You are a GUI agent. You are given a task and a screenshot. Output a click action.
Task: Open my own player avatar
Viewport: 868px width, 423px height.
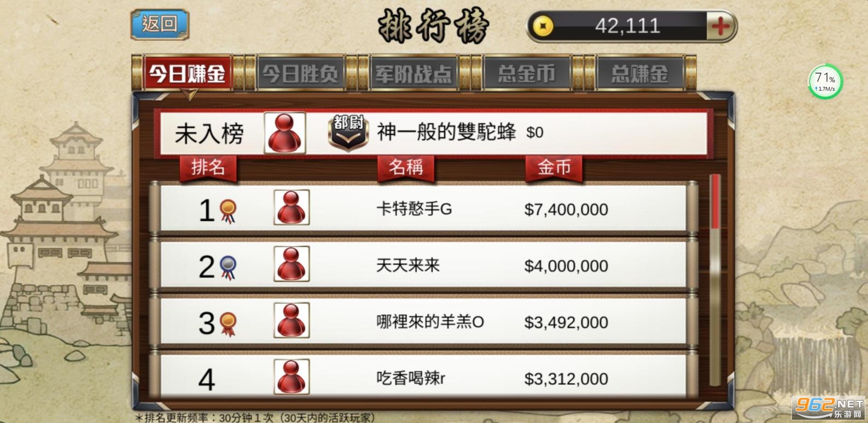(284, 133)
